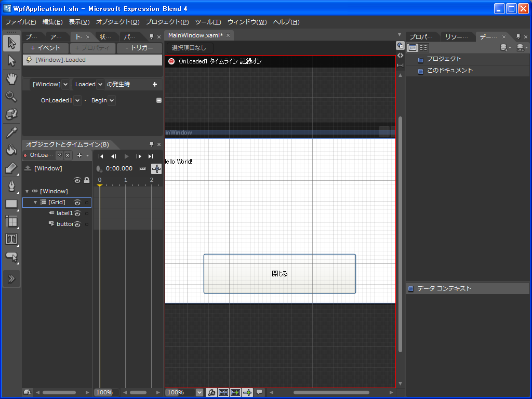Switch to split view icon
Screen dimensions: 532x399
click(401, 65)
